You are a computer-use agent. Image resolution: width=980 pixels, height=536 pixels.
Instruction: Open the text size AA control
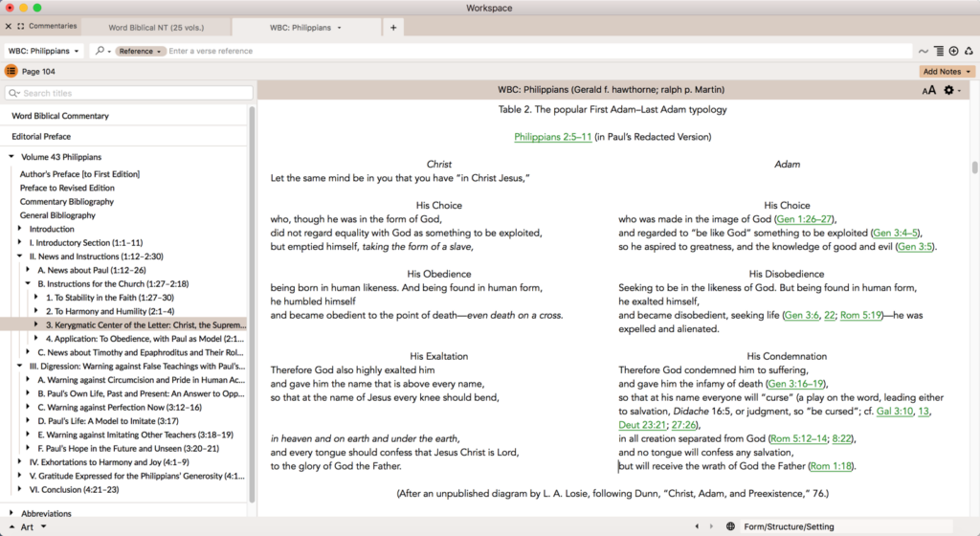point(928,90)
